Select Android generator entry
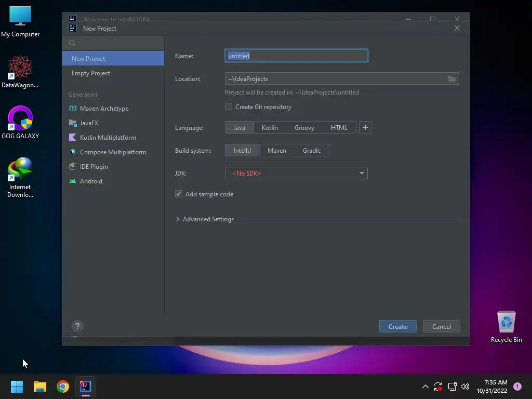The width and height of the screenshot is (532, 399). (113, 181)
